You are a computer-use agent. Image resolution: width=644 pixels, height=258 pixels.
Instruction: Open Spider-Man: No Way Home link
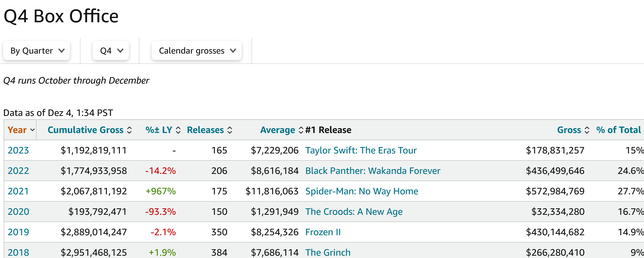[x=361, y=191]
